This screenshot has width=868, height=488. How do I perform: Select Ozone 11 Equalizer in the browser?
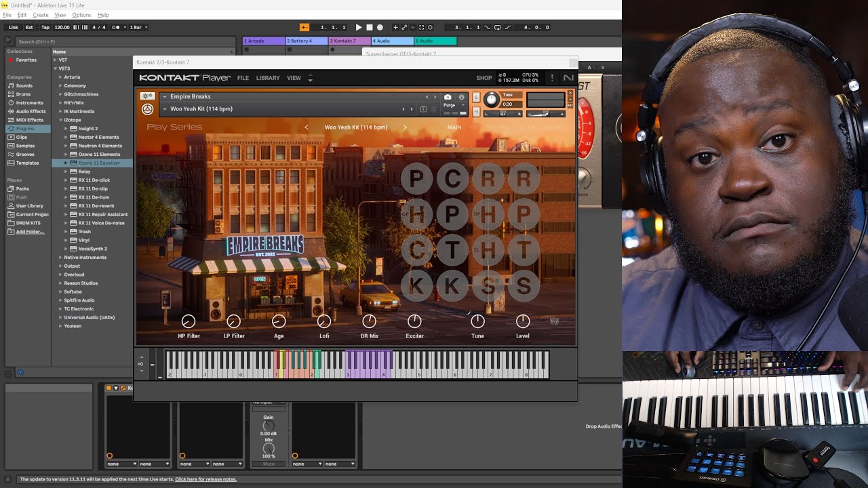click(x=99, y=163)
